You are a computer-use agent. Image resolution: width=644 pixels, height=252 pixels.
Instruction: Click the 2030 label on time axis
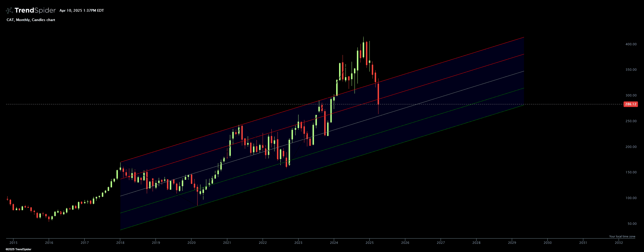547,243
